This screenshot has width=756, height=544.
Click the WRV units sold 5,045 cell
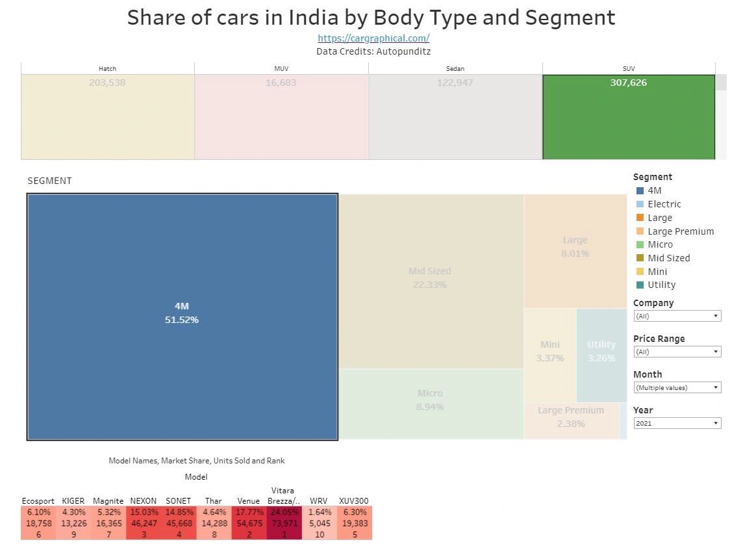(x=320, y=523)
